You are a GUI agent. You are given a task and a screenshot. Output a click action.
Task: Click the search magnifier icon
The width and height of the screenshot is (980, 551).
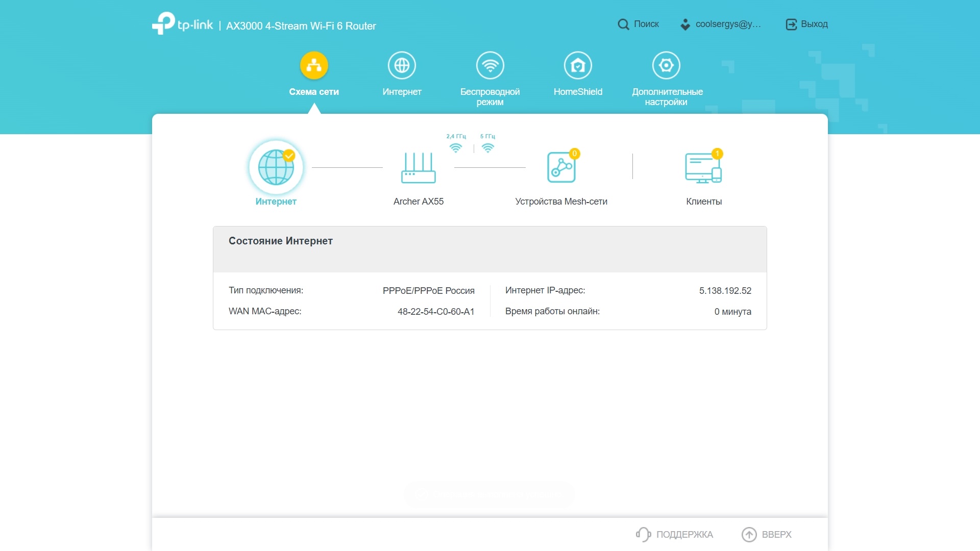(x=623, y=24)
